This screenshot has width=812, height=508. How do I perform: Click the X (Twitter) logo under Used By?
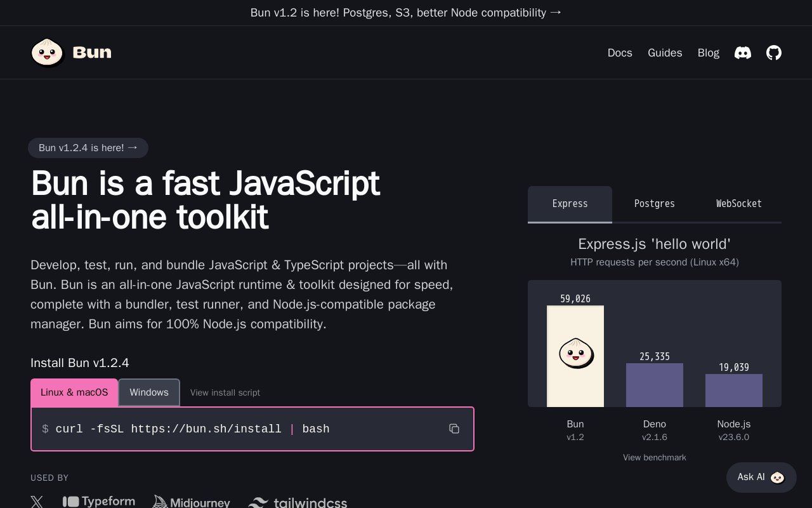click(37, 502)
